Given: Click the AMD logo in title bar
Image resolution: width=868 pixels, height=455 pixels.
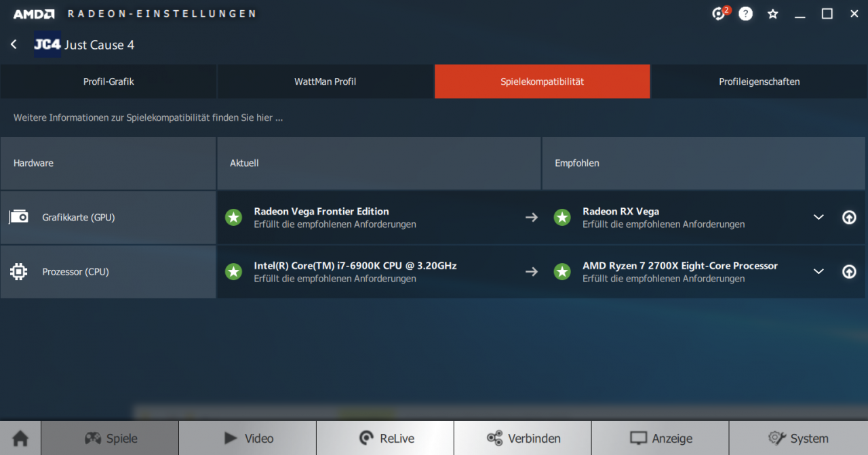Looking at the screenshot, I should tap(34, 14).
